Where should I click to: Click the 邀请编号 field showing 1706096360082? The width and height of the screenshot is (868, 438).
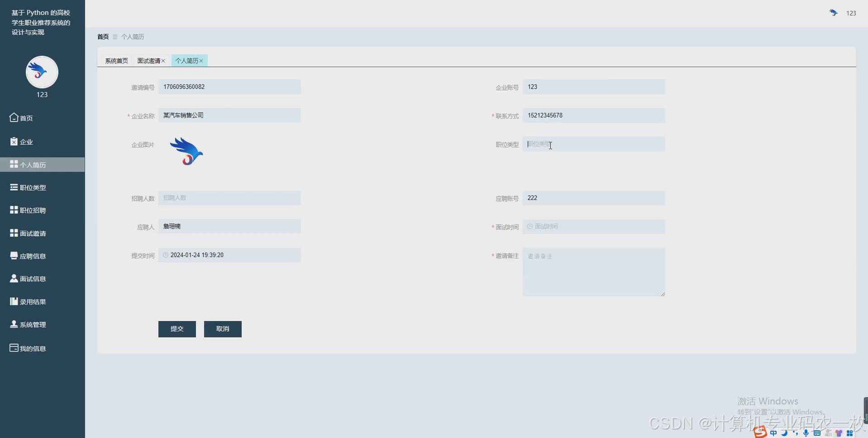[x=229, y=87]
